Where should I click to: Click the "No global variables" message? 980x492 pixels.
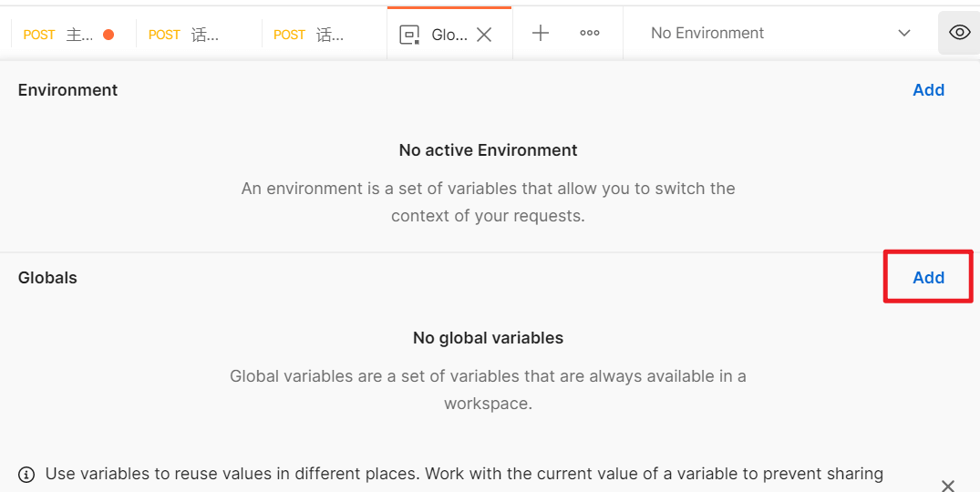click(488, 338)
